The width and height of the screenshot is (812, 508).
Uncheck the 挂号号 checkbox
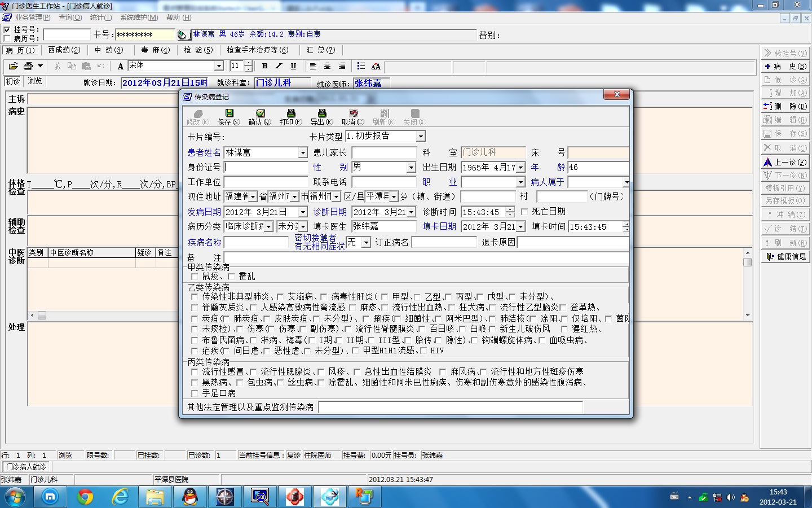[7, 30]
